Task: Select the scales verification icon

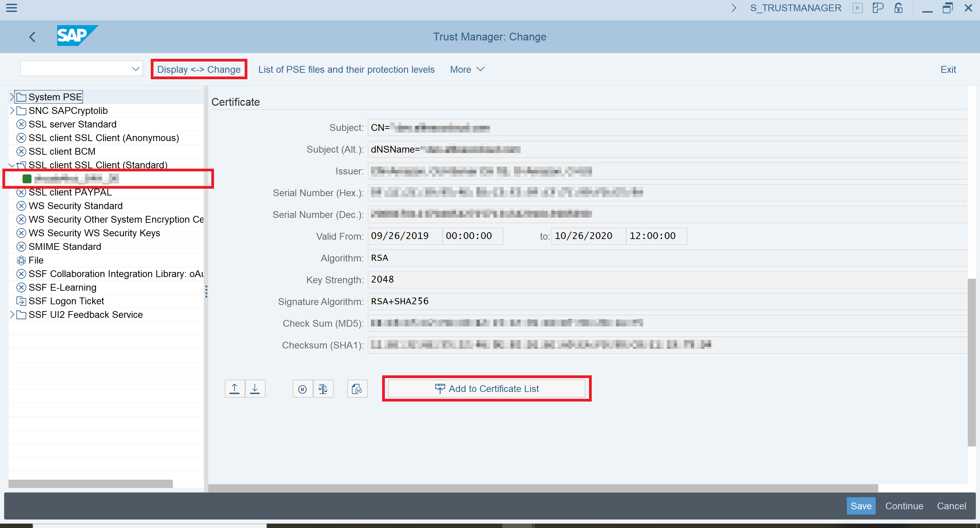Action: [323, 389]
